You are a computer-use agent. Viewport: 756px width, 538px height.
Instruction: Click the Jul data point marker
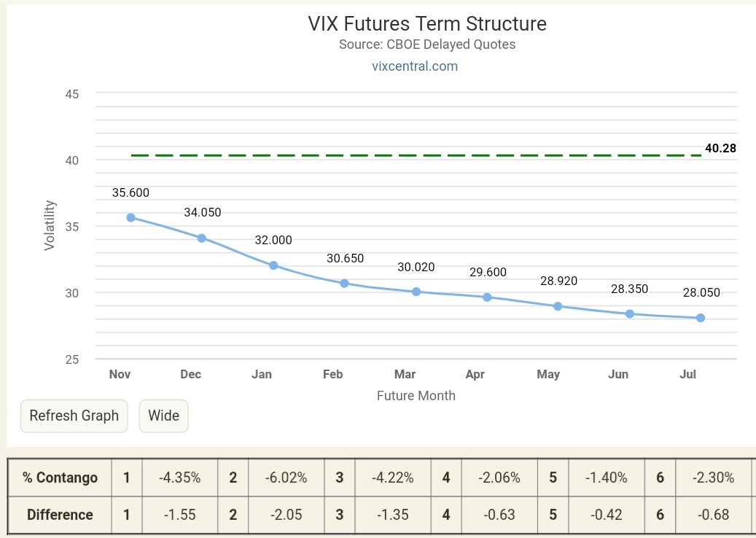pyautogui.click(x=701, y=318)
